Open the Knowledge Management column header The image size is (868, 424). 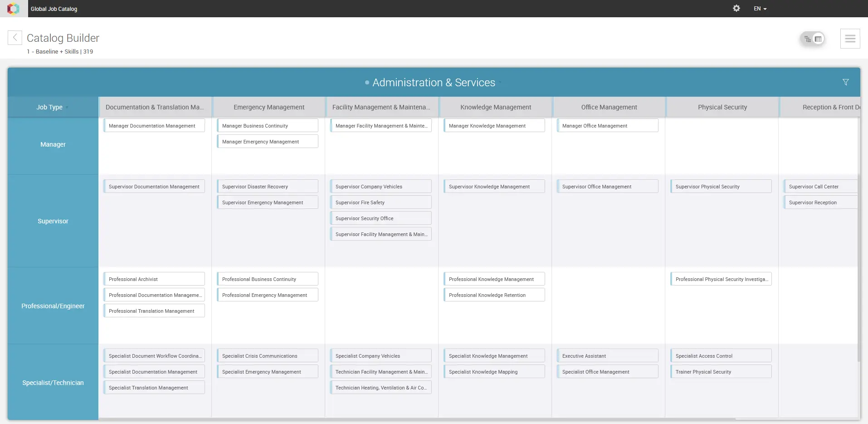click(x=495, y=107)
